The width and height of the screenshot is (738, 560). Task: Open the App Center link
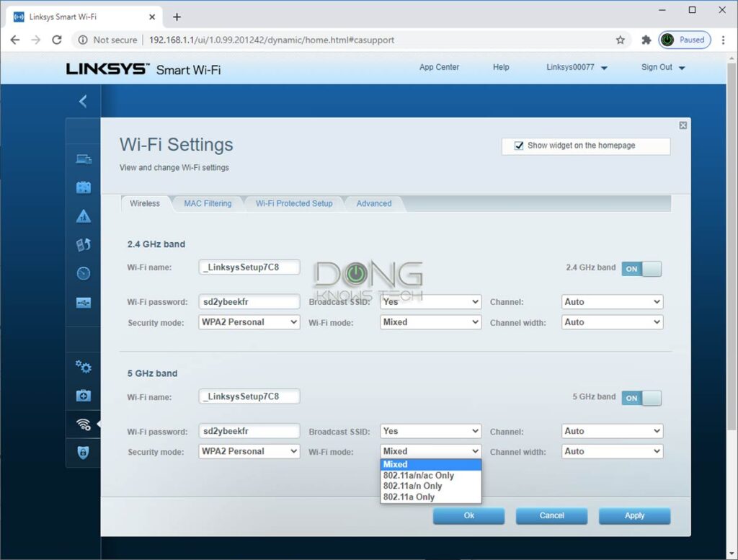(438, 66)
